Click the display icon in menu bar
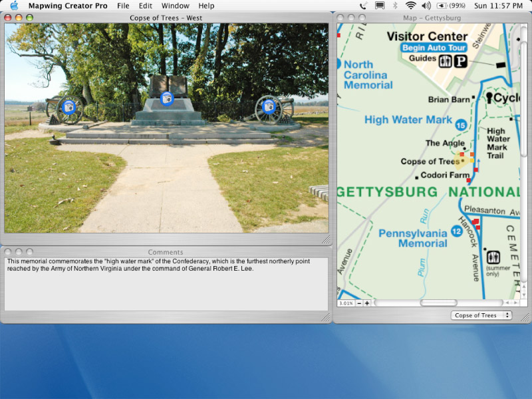Viewport: 532px width, 399px height. tap(379, 5)
